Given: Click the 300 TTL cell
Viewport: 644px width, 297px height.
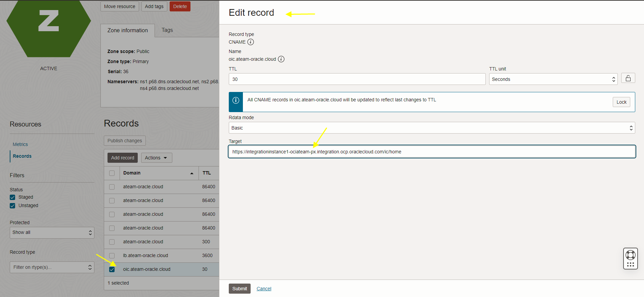Looking at the screenshot, I should point(206,242).
